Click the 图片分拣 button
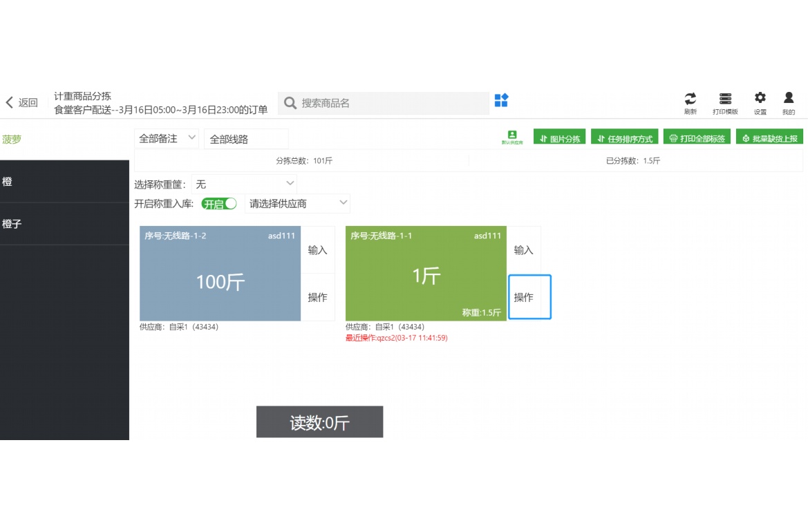This screenshot has width=808, height=532. point(559,138)
